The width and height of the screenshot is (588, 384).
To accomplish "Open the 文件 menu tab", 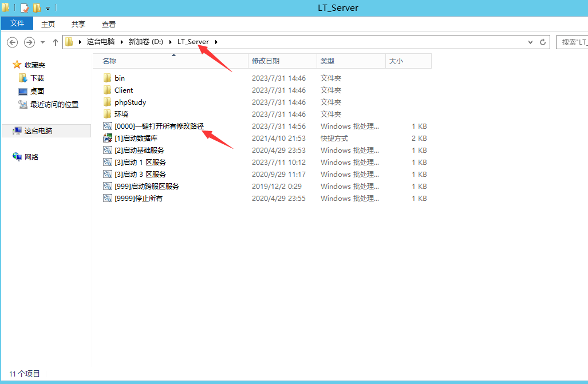I will coord(17,23).
